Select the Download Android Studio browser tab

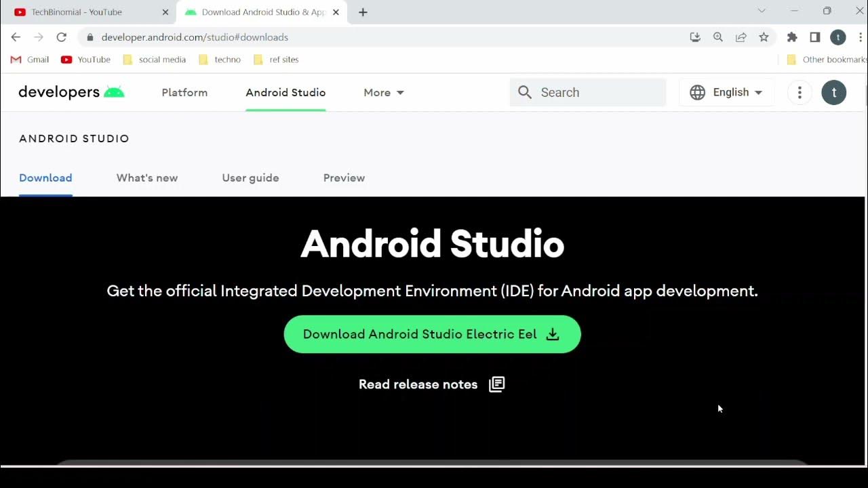tap(261, 12)
